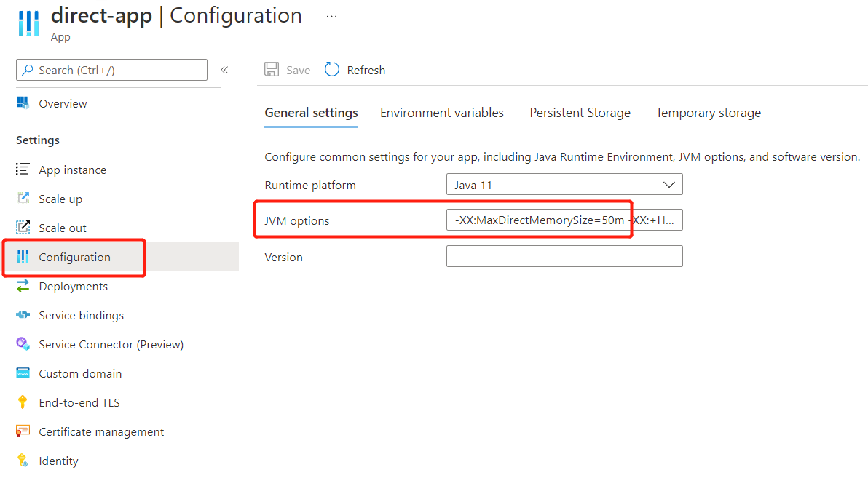The width and height of the screenshot is (868, 478).
Task: Click the Certificate management icon
Action: 23,431
